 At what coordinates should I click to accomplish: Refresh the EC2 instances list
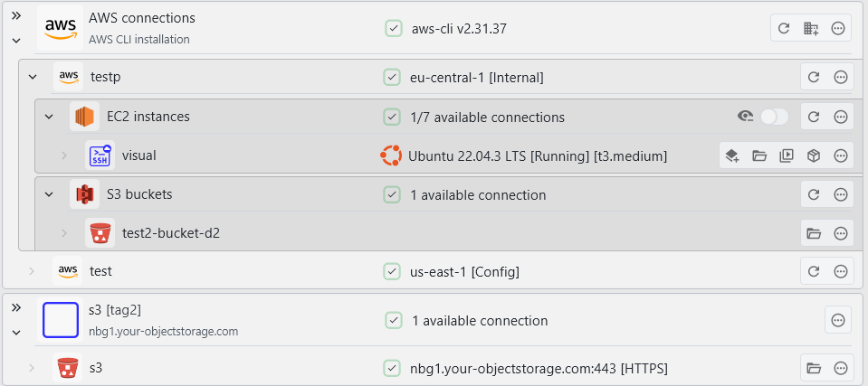tap(814, 117)
